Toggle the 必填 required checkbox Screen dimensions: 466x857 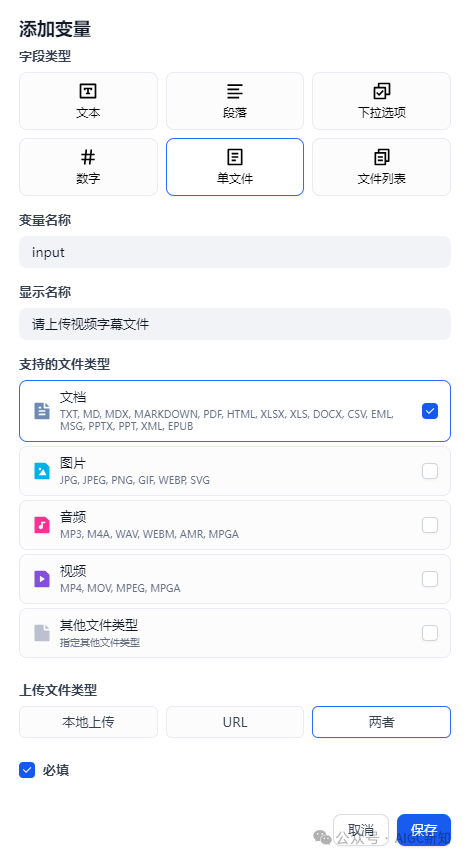point(27,770)
